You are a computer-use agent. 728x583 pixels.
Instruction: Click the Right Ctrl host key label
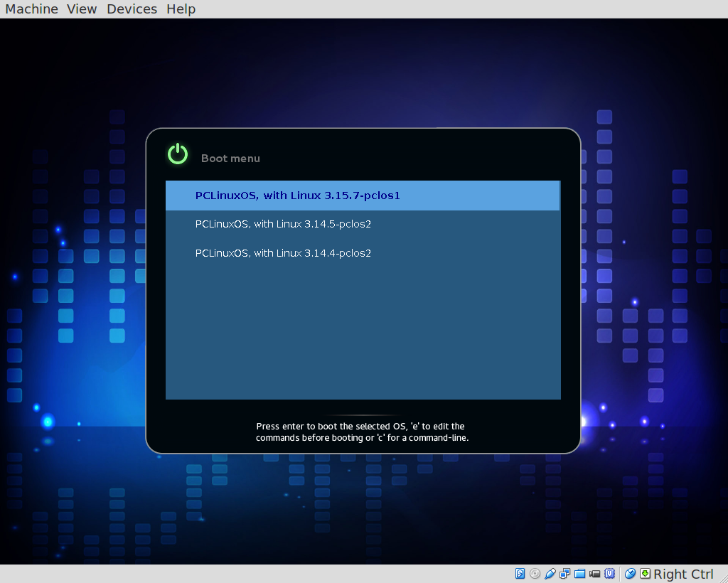[x=683, y=574]
